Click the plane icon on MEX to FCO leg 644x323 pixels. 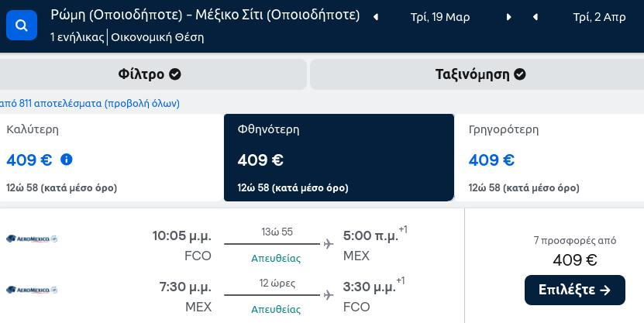point(328,295)
